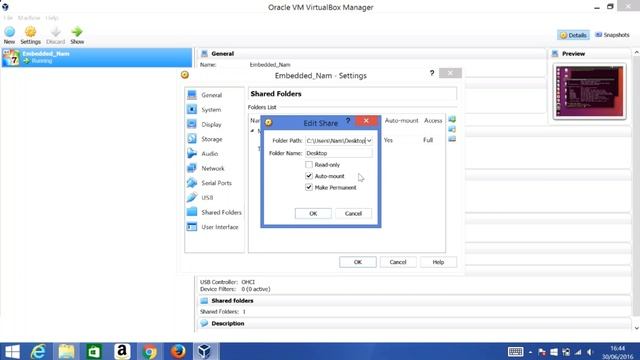Click the volume tray icon
Screen dimensions: 640x360
pyautogui.click(x=589, y=352)
